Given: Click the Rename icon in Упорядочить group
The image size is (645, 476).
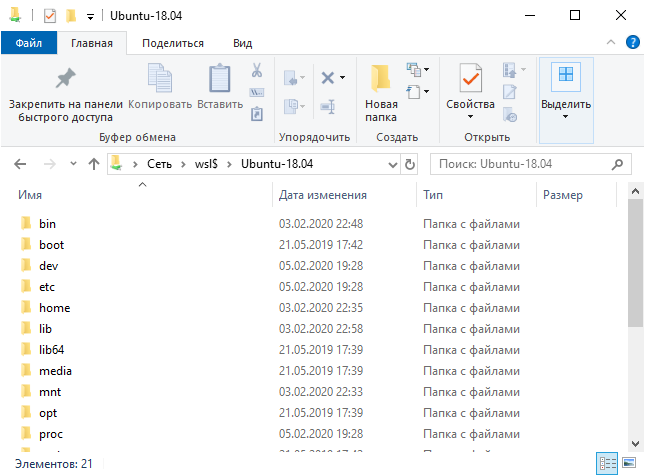Looking at the screenshot, I should [x=328, y=107].
